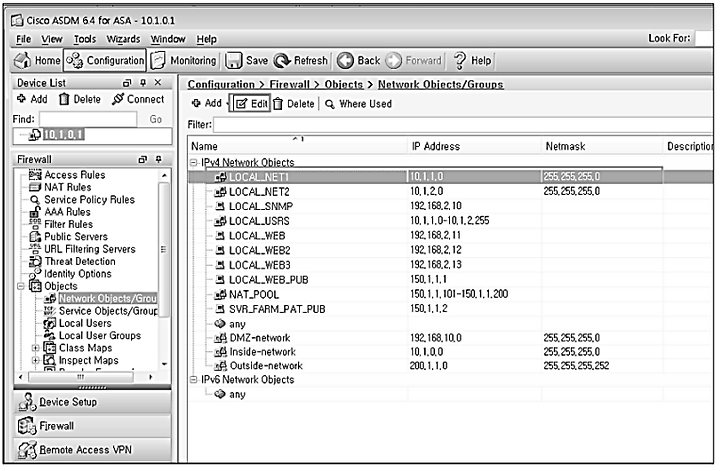Open the Tools menu
Screen dimensions: 720x471
pos(85,39)
